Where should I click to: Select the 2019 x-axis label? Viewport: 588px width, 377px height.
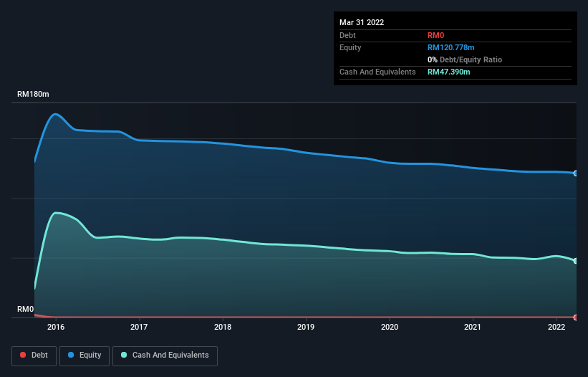tap(306, 327)
